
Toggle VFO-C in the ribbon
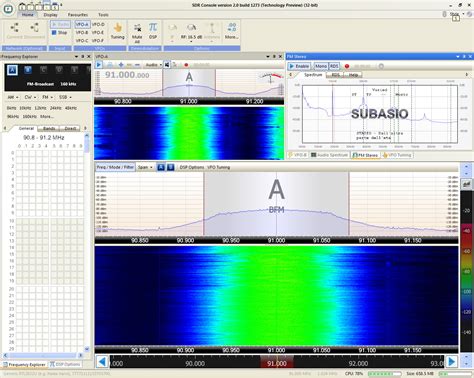(x=82, y=40)
